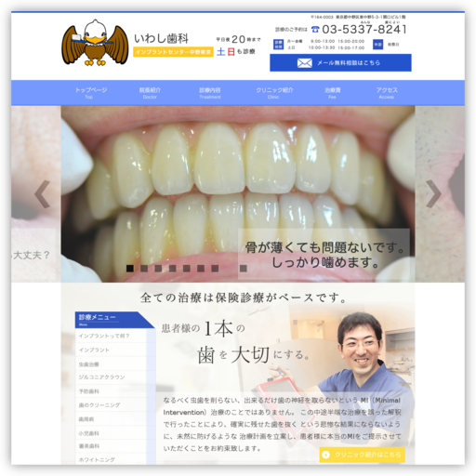Screen dimensions: 476x476
Task: Select the sixth carousel slide dot
Action: [201, 269]
